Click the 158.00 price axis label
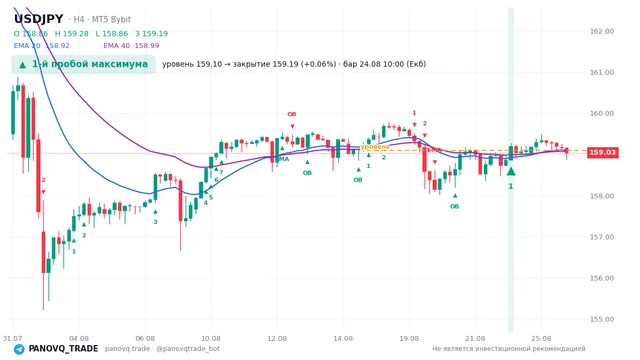This screenshot has width=640, height=360. pos(602,196)
